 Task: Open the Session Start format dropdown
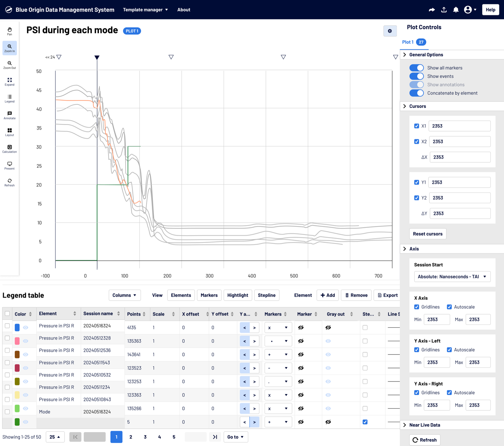[x=452, y=276]
